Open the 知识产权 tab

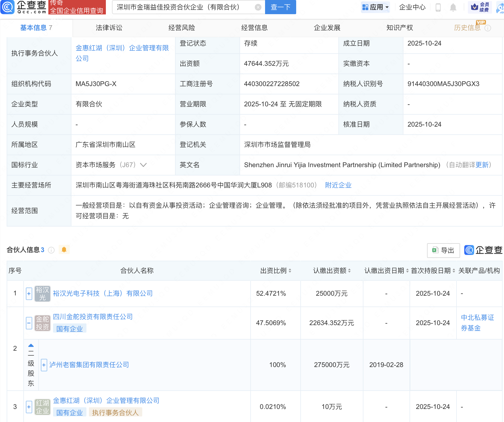[400, 28]
